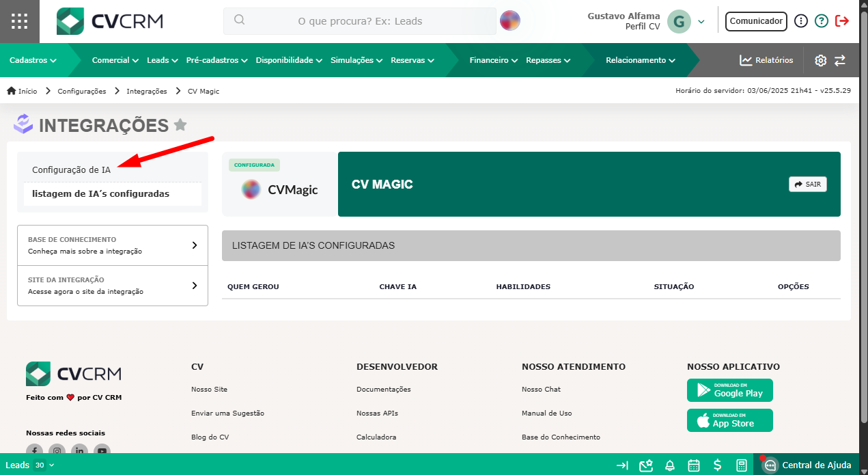Open the Relacionamento menu
868x475 pixels.
tap(641, 60)
